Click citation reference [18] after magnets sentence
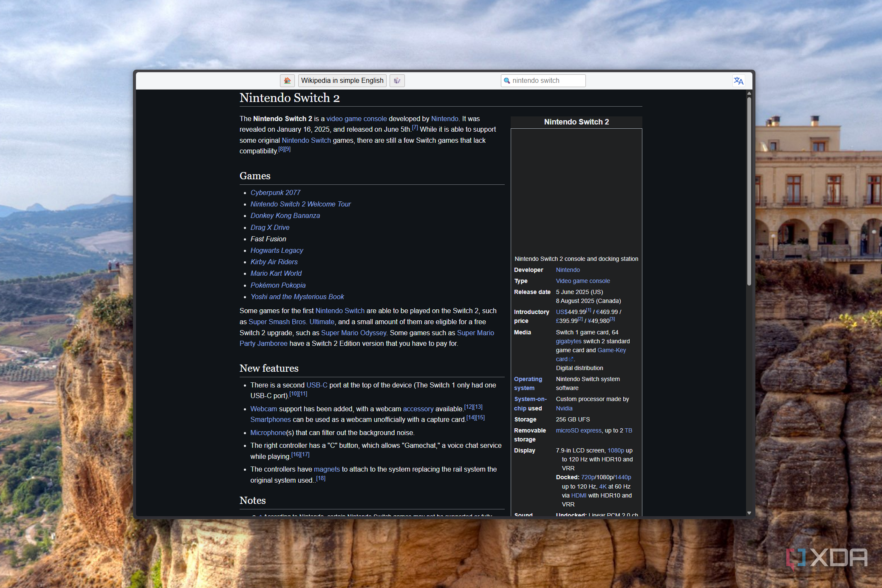This screenshot has width=882, height=588. point(321,478)
